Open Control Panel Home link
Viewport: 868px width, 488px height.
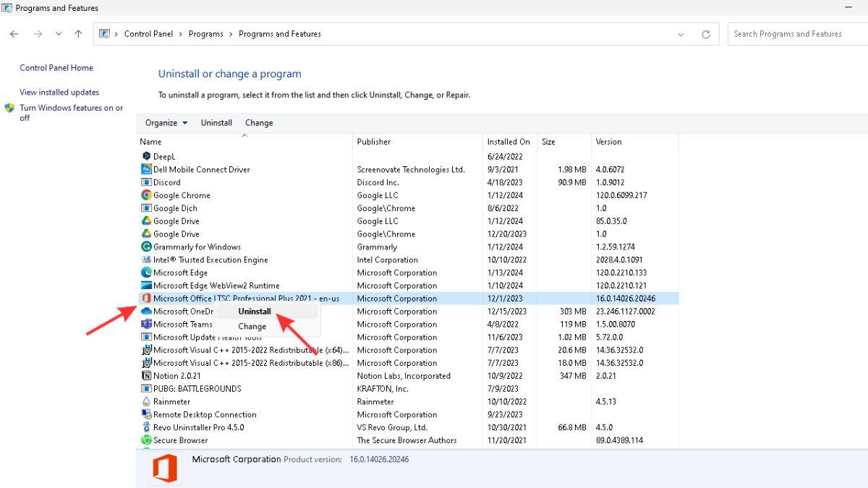click(x=56, y=68)
